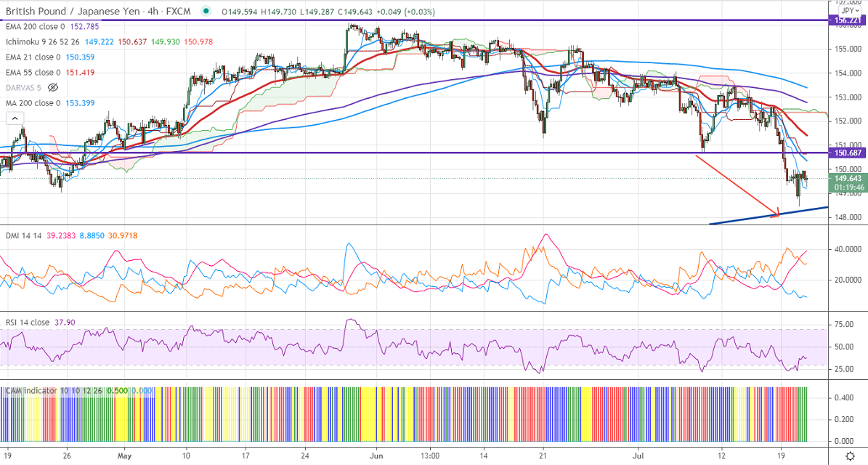
Task: Select MA 200 close indicator legend
Action: coord(33,103)
